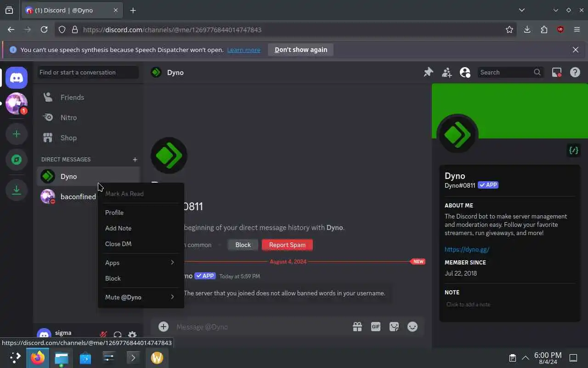Open the list all tabs dropdown
This screenshot has height=368, width=588.
pos(522,10)
